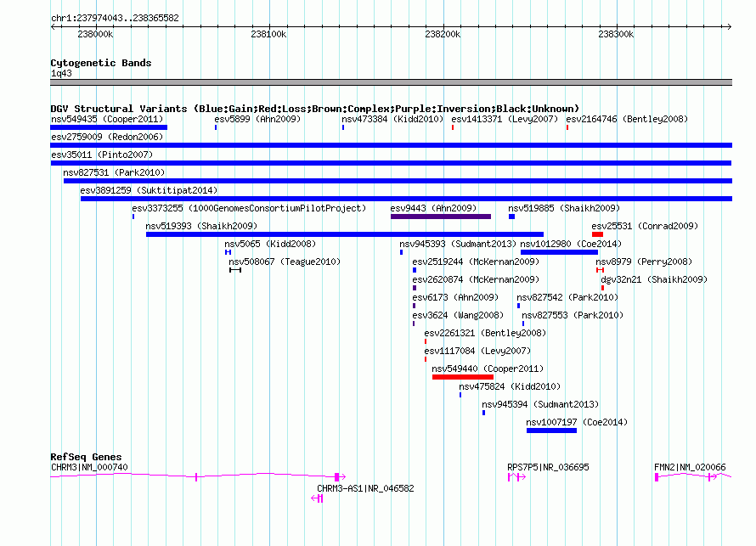Open esv2620874 (McKernan2009) label
Image resolution: width=756 pixels, height=546 pixels.
click(476, 279)
